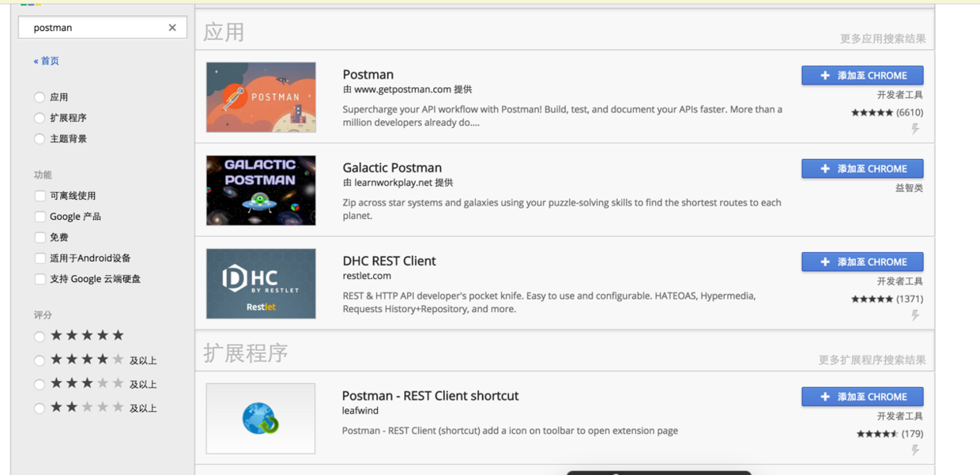The image size is (980, 475).
Task: Click the 扩展程序 section heading
Action: pos(245,352)
